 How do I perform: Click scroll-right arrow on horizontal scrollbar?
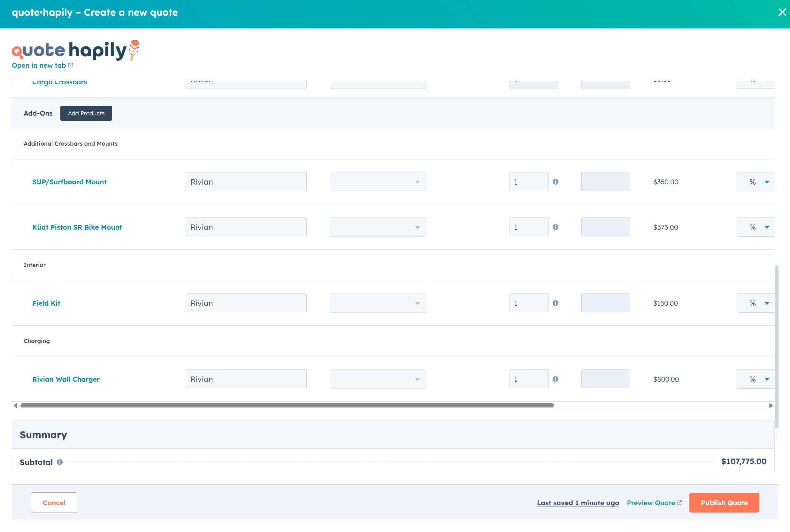pyautogui.click(x=771, y=406)
